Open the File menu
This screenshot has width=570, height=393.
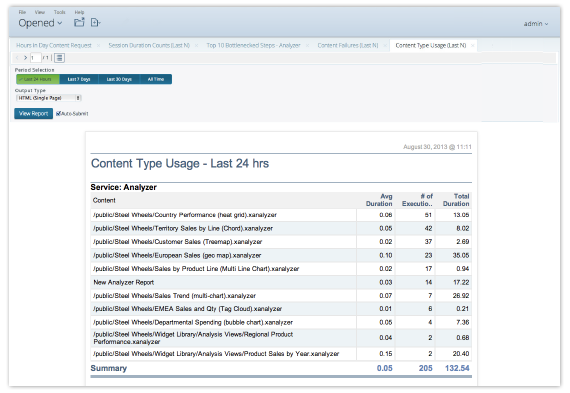[22, 12]
